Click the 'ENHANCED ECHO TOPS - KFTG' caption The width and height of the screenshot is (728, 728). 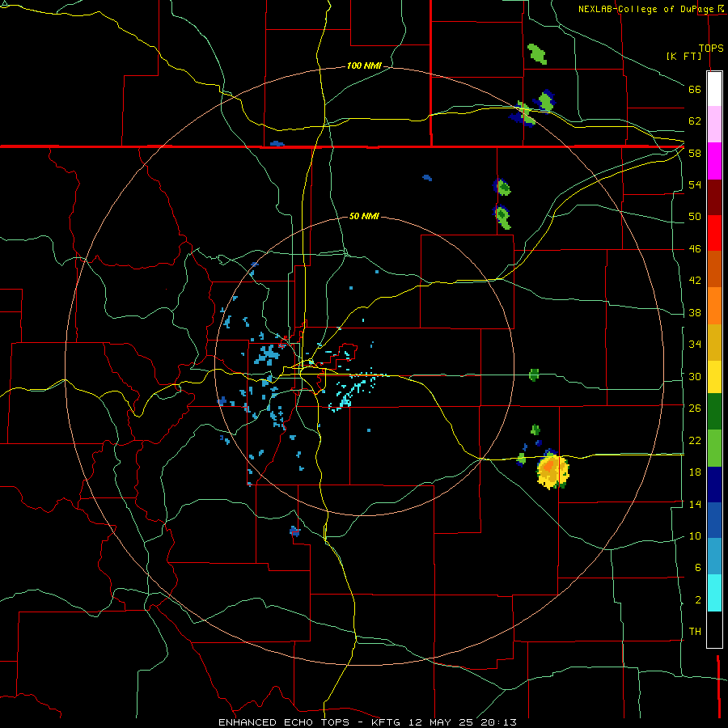(x=310, y=722)
